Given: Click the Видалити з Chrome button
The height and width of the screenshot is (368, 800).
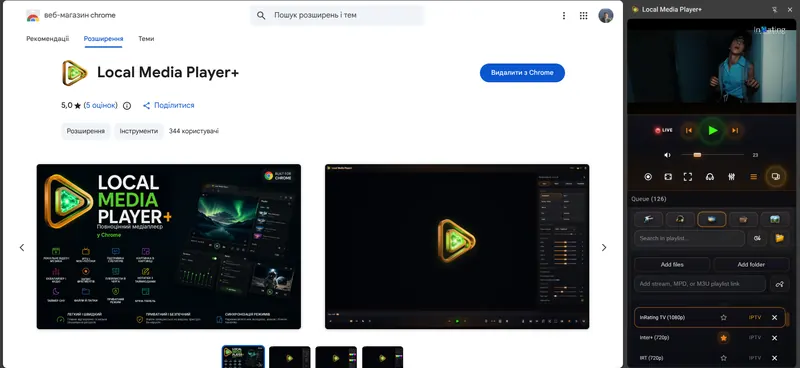Looking at the screenshot, I should (x=522, y=73).
